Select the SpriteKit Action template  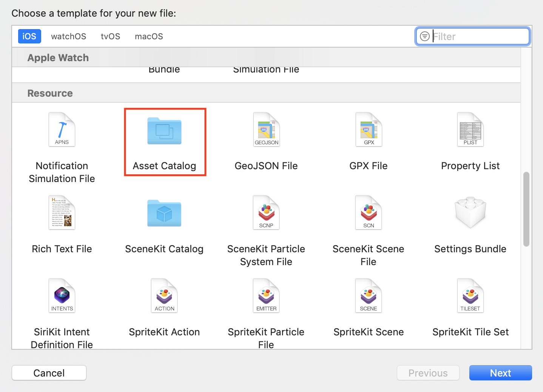(164, 296)
